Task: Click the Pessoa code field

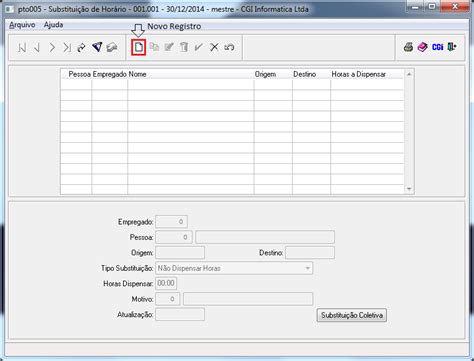Action: coord(174,237)
